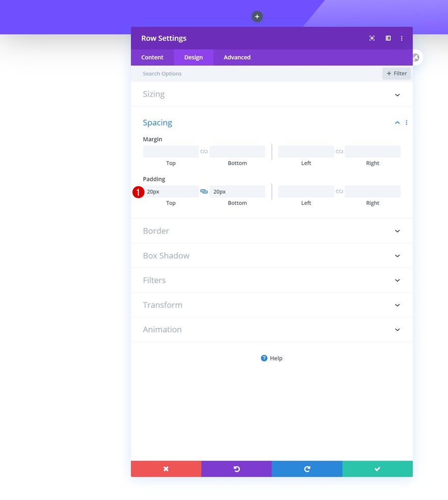Image resolution: width=448 pixels, height=500 pixels.
Task: Redo with the blue redo button
Action: [307, 469]
